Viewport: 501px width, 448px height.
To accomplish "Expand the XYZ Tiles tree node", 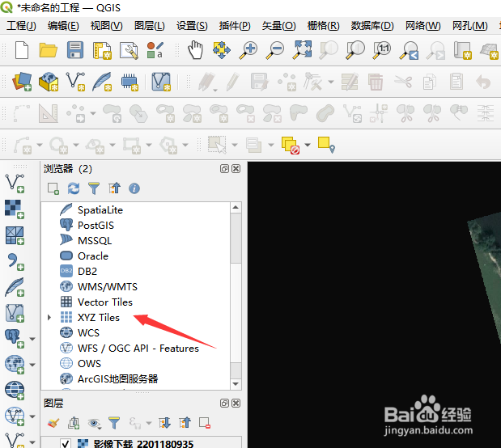I will tap(49, 317).
